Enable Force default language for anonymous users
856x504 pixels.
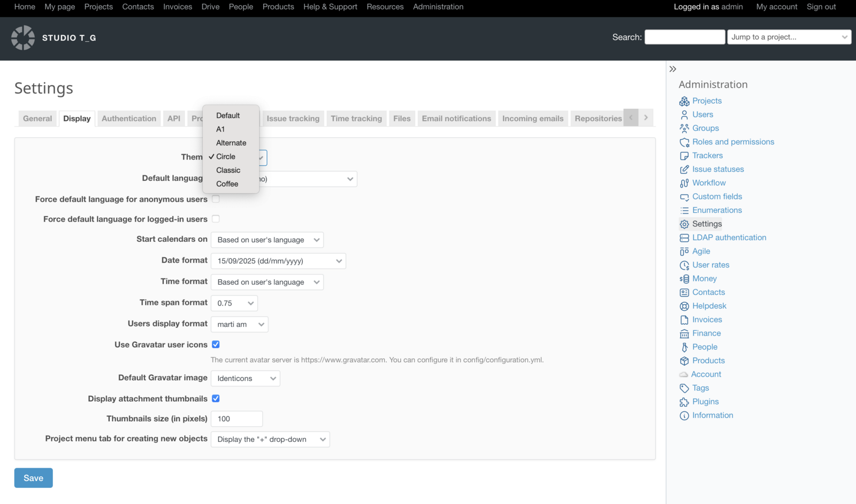pos(216,198)
